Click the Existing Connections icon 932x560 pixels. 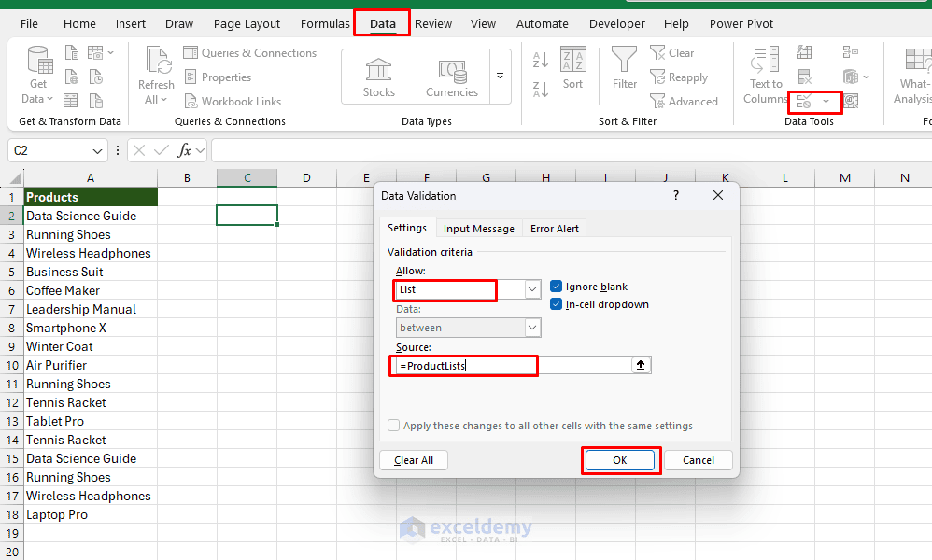point(95,101)
